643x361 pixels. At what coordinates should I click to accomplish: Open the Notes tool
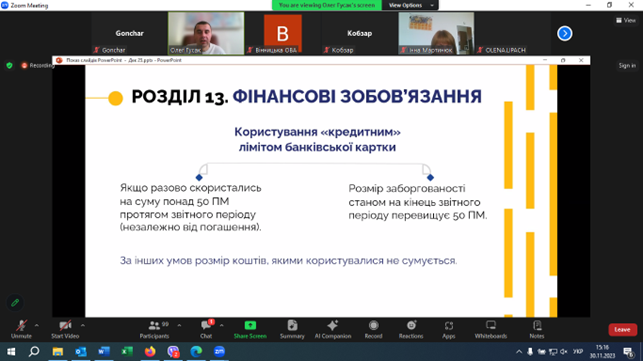[536, 329]
